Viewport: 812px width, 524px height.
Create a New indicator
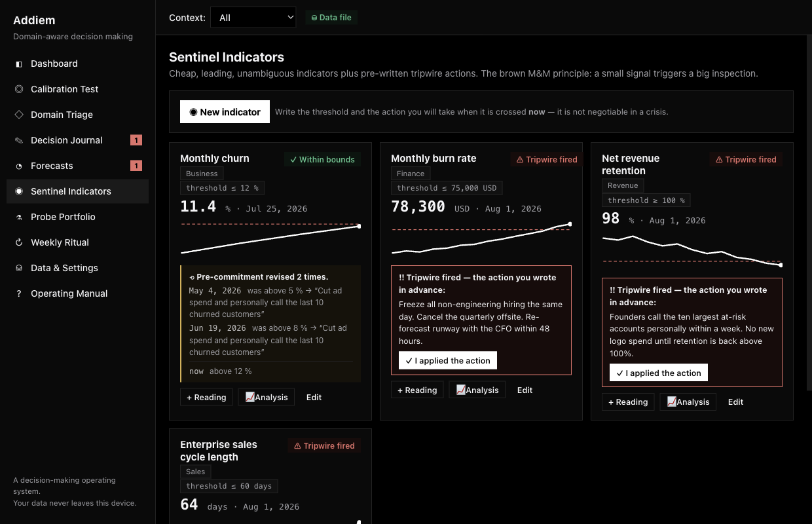(x=225, y=112)
